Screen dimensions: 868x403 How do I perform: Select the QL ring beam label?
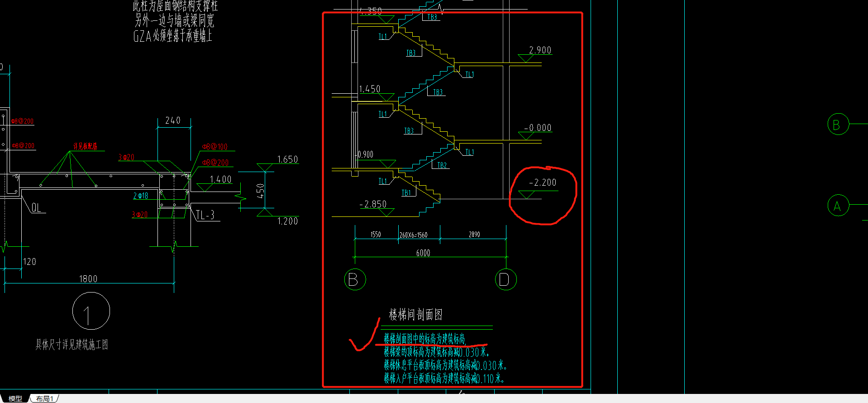point(36,208)
